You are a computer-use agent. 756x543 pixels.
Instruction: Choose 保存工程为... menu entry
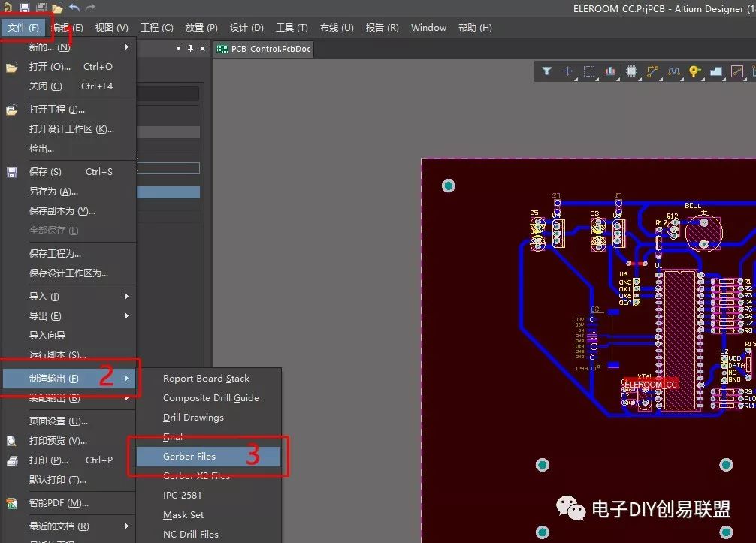[x=69, y=253]
